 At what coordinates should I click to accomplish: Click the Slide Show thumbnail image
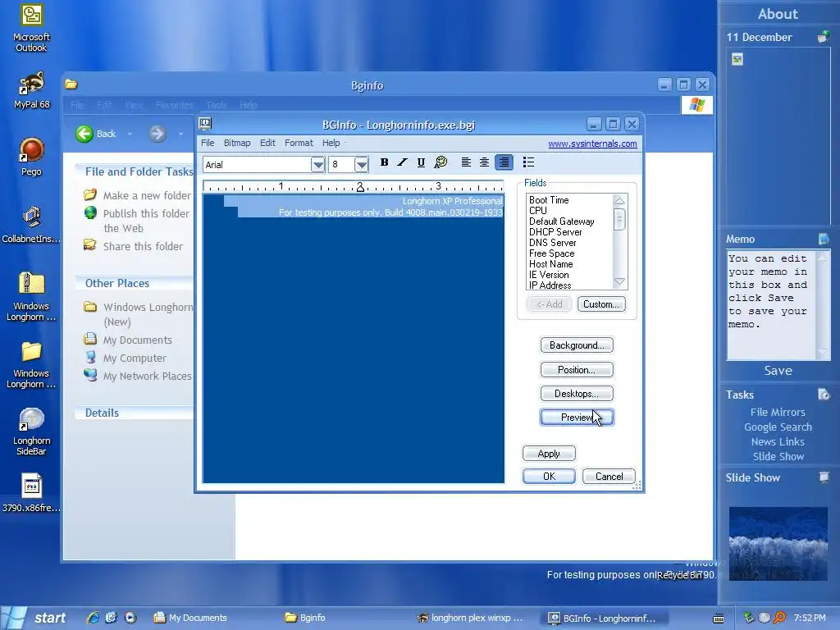[778, 544]
